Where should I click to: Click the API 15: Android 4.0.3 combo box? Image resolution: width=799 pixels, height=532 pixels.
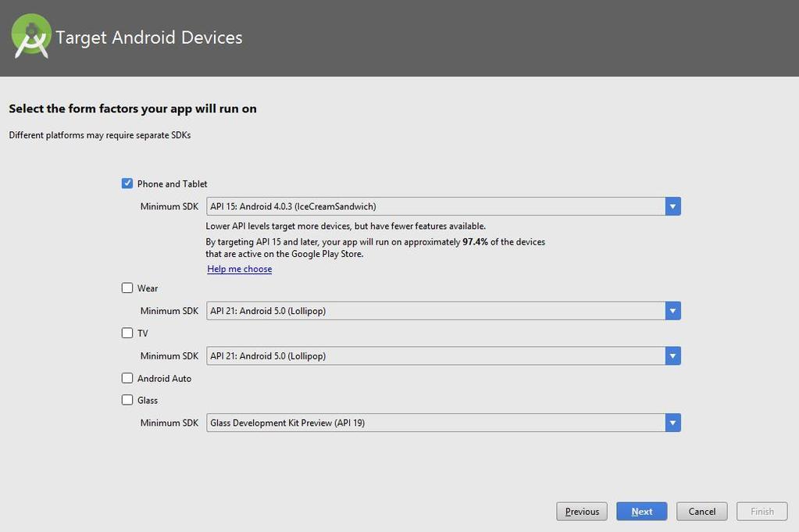[x=444, y=206]
